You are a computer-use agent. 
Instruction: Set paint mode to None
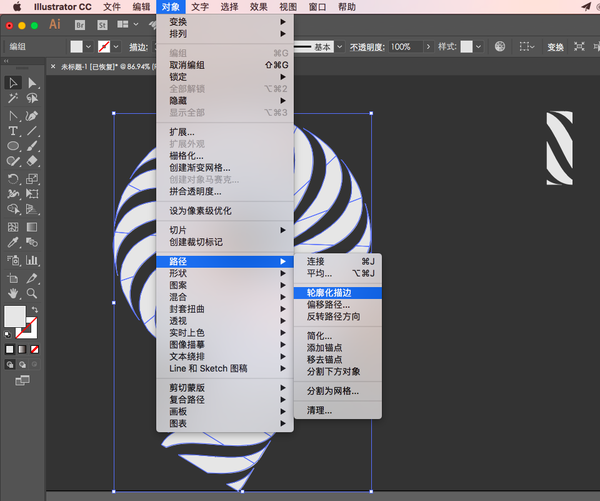pyautogui.click(x=34, y=349)
